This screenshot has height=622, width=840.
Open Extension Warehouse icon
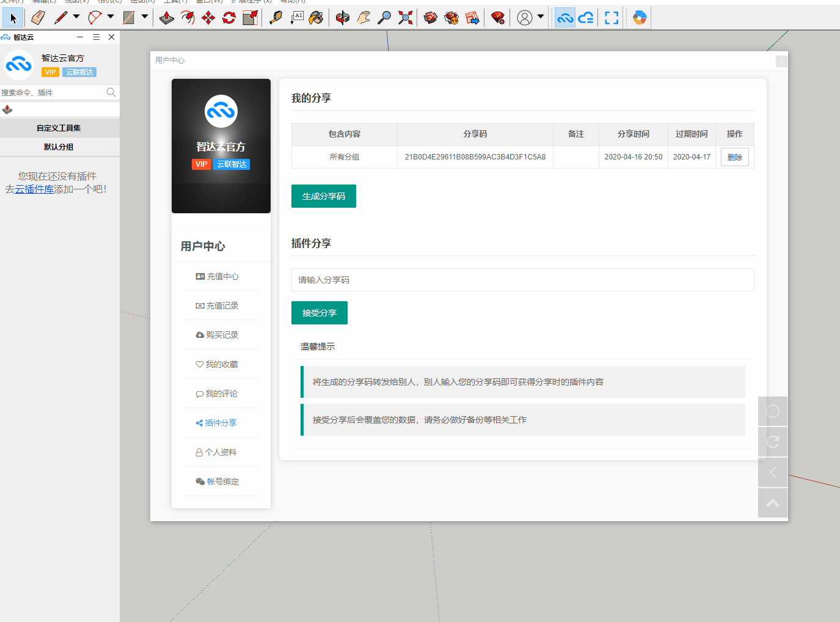click(x=451, y=18)
